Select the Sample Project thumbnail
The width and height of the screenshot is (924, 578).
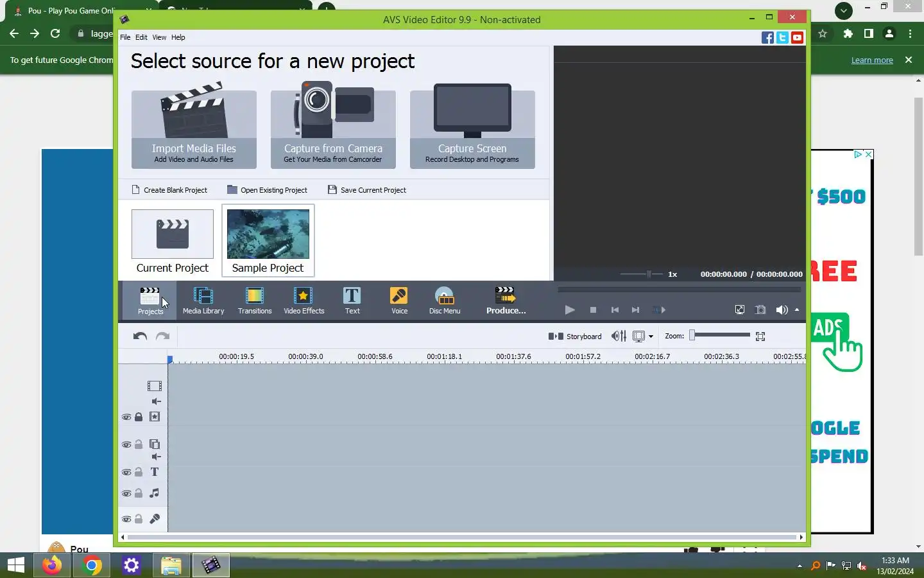coord(268,240)
